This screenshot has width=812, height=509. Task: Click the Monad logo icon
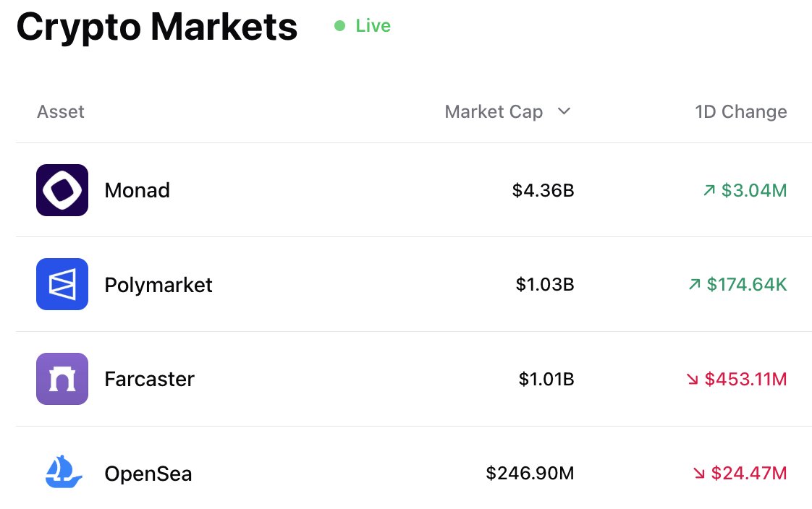coord(62,190)
